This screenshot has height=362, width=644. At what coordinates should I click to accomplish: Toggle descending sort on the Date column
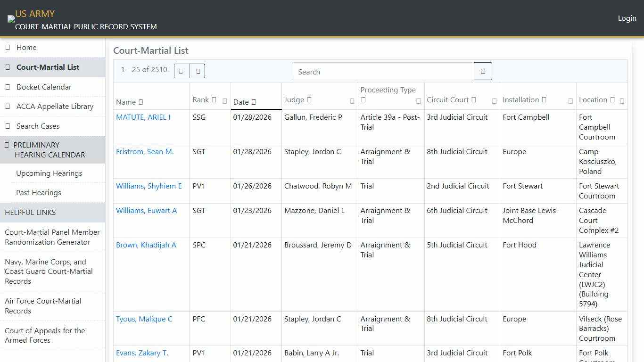coord(254,102)
